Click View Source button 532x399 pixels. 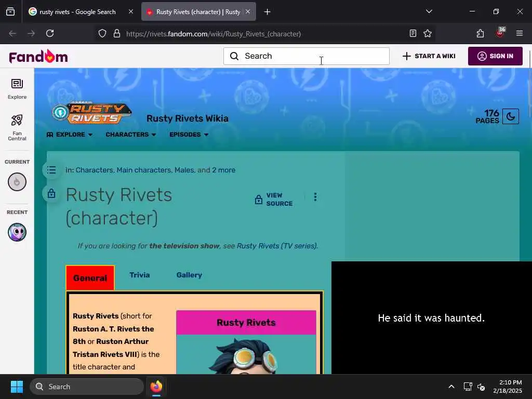[273, 199]
